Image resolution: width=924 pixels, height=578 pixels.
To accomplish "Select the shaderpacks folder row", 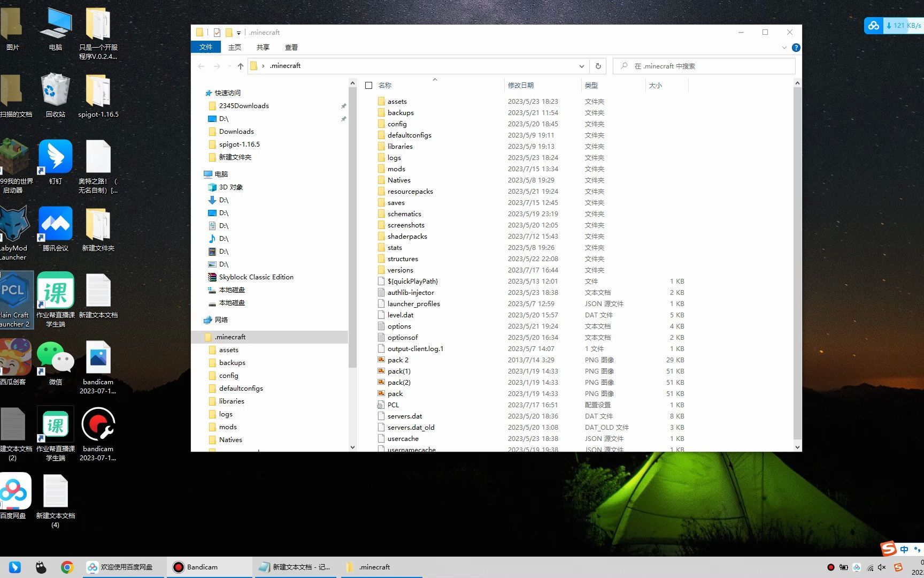I will coord(407,237).
